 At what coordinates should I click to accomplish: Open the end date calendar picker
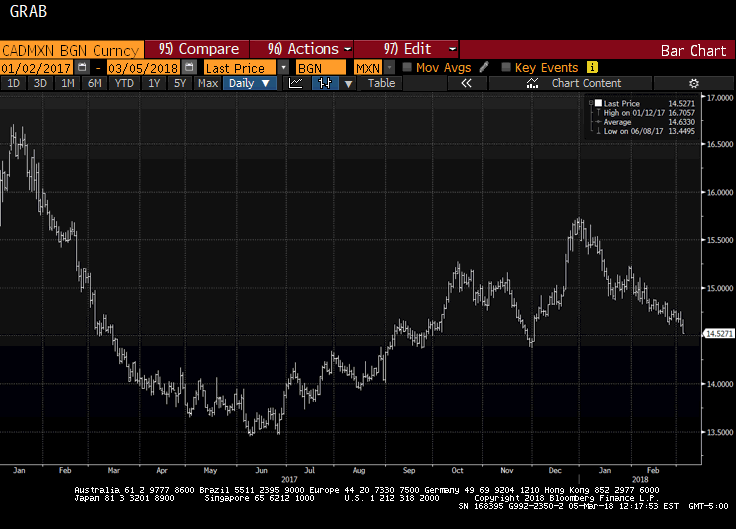[186, 67]
